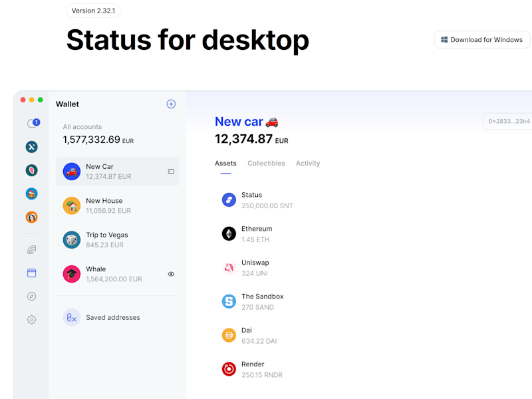Viewport: 532px width, 399px height.
Task: Switch to the Activity tab
Action: pyautogui.click(x=308, y=163)
